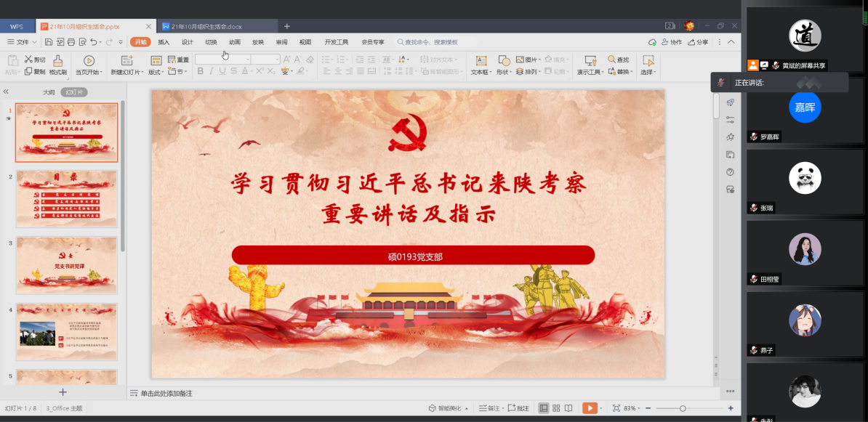
Task: Click the 排列 (Arrange) icon
Action: pos(521,73)
